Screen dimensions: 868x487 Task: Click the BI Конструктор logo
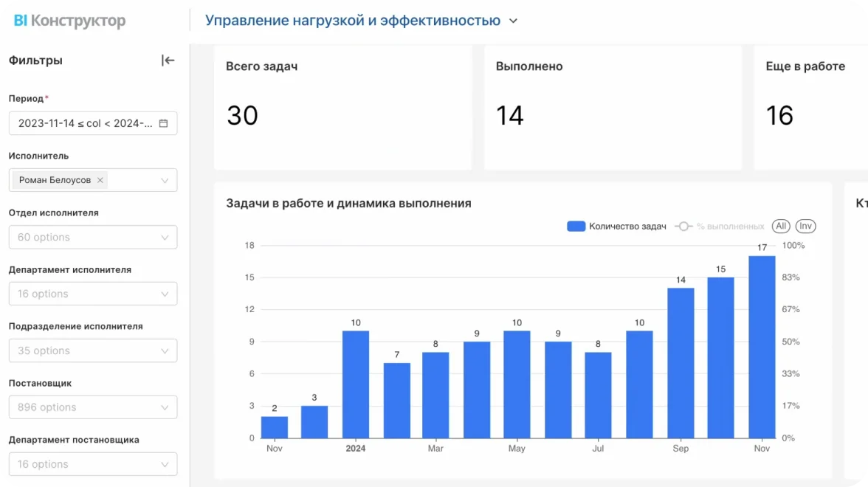tap(68, 21)
